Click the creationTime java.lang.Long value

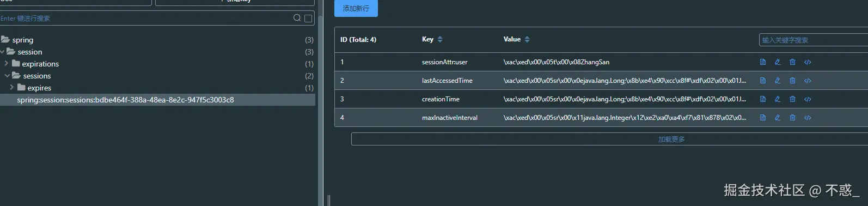(625, 99)
